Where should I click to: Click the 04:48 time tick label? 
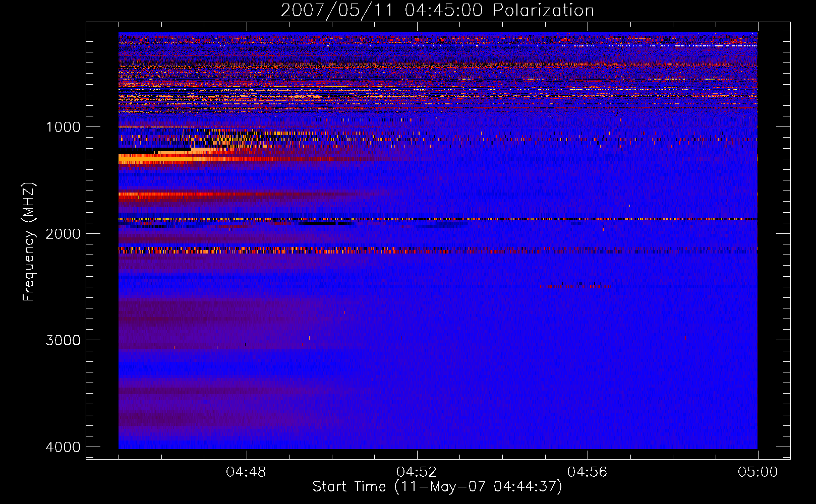tap(246, 472)
